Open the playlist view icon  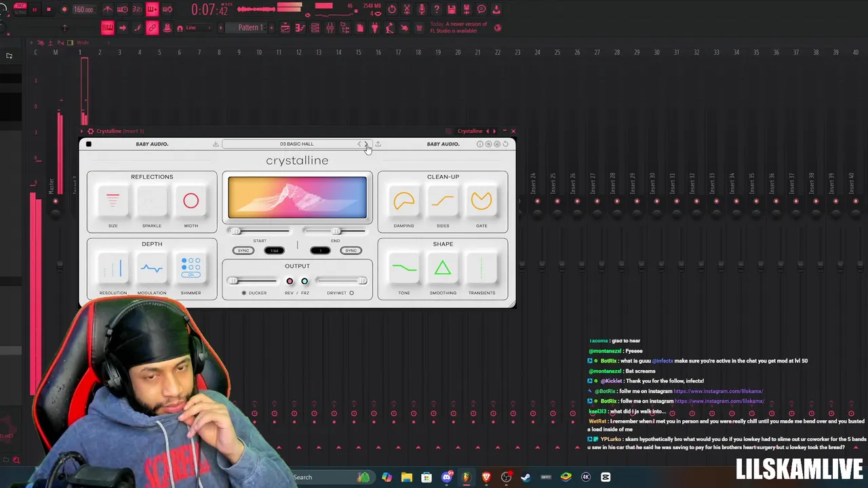285,28
